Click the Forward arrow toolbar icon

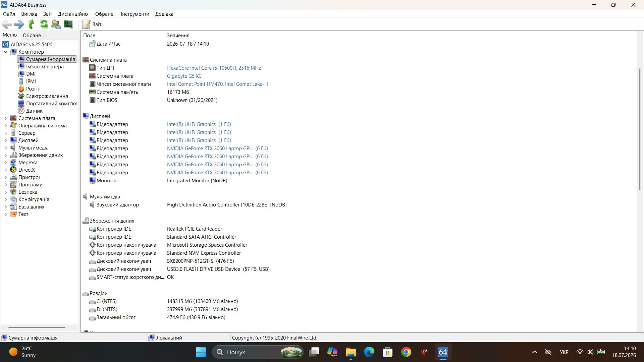coord(19,24)
